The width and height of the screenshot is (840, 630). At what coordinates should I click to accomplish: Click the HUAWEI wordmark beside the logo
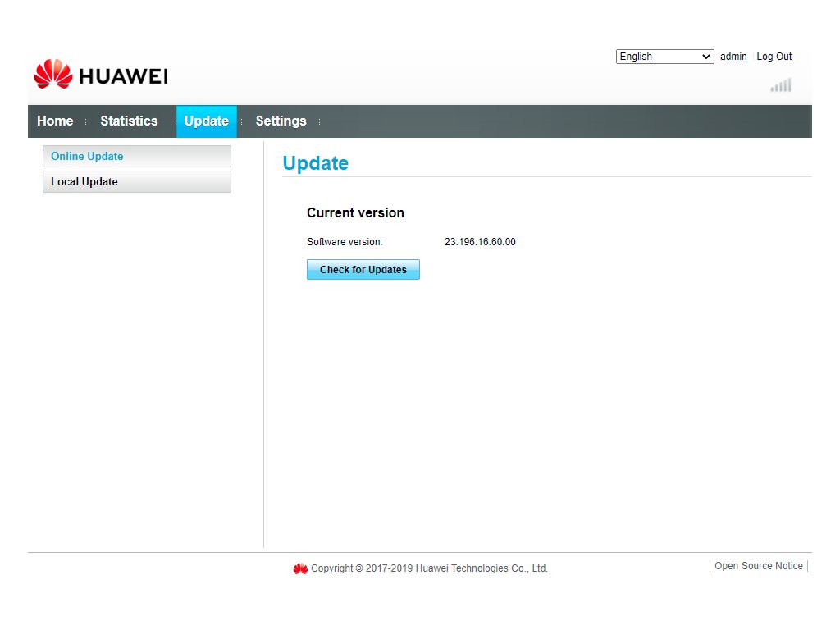[123, 77]
